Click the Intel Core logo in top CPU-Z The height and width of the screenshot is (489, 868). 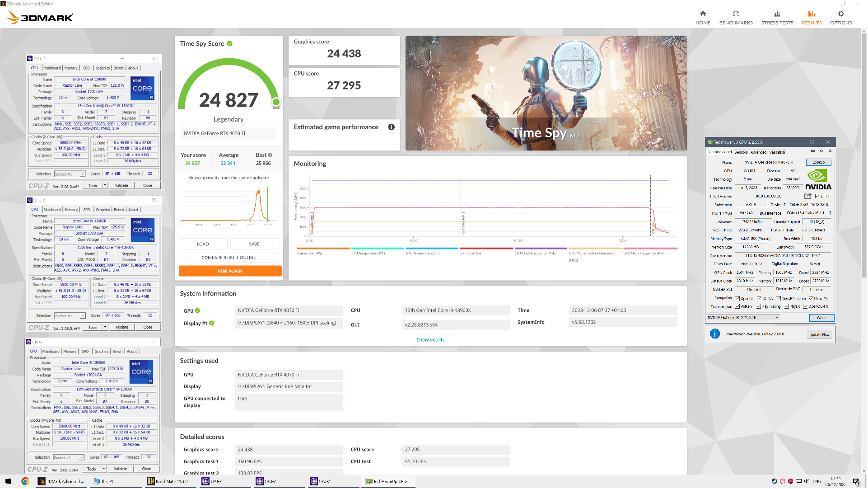tap(143, 89)
